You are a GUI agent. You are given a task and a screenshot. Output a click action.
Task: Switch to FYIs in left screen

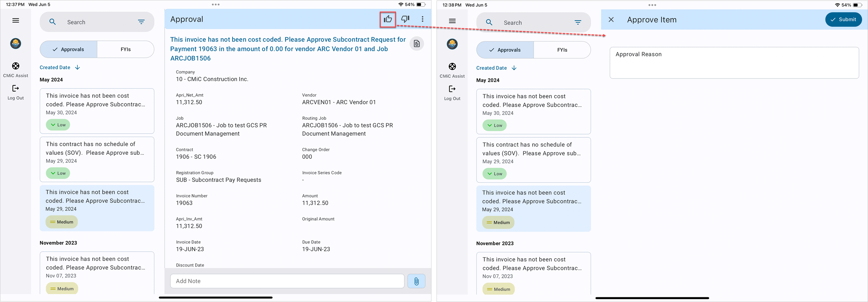point(125,49)
